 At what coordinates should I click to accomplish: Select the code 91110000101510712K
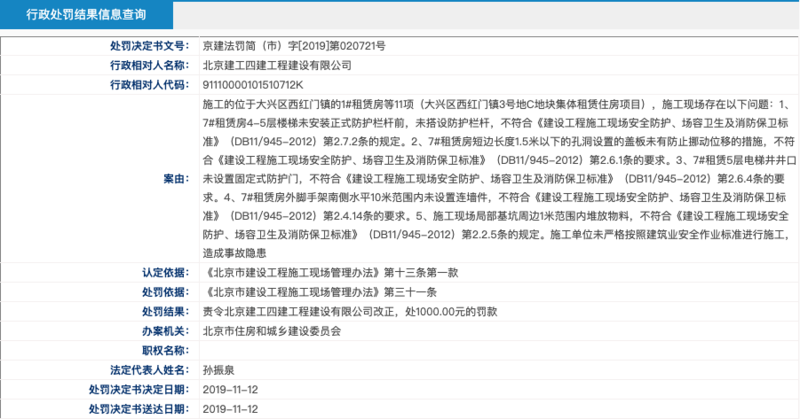253,85
